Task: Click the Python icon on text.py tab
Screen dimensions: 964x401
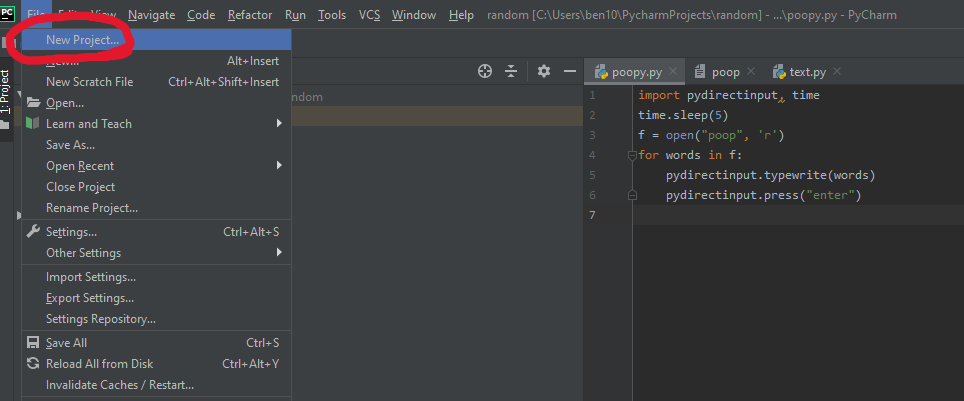Action: click(780, 72)
